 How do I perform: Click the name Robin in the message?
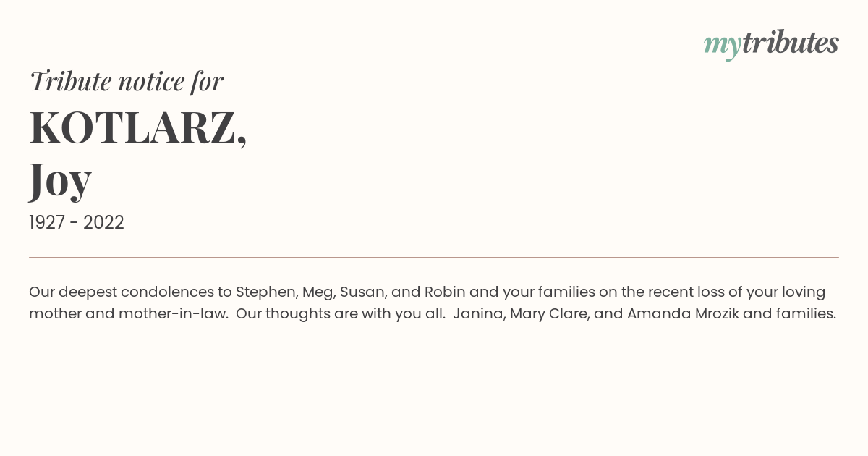pyautogui.click(x=445, y=292)
